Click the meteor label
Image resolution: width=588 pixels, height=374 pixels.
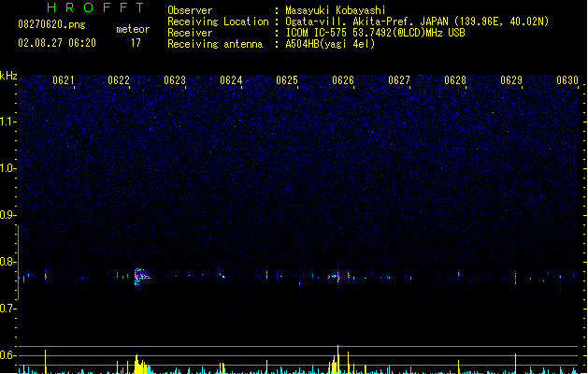coord(133,29)
